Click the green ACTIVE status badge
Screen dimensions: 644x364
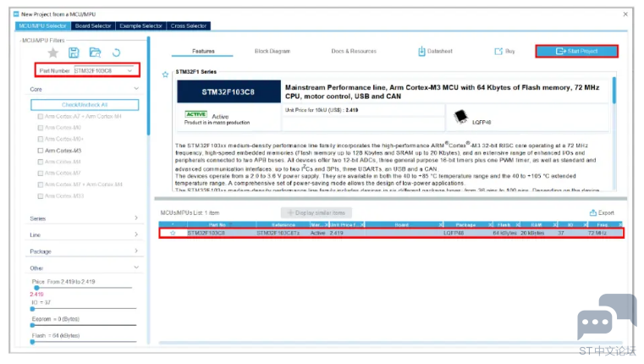(196, 114)
